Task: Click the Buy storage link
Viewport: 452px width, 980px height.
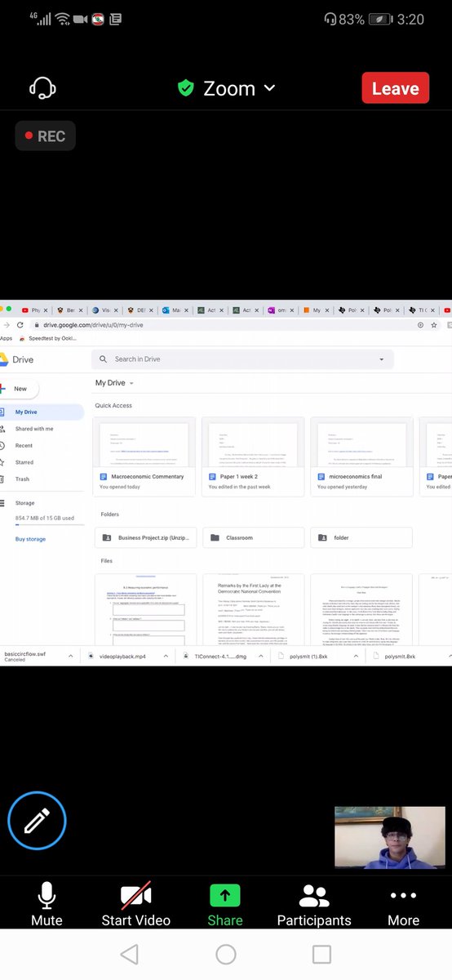Action: (30, 539)
